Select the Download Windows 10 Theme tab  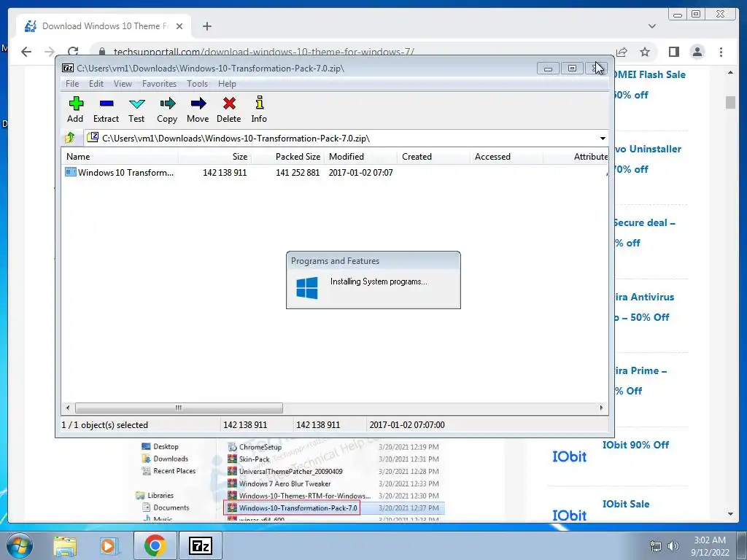click(104, 26)
